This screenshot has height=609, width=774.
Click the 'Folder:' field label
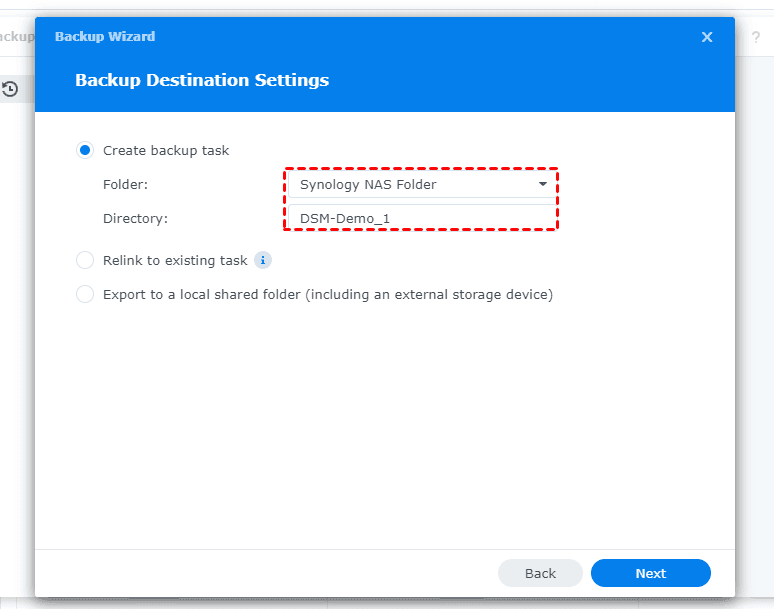coord(125,184)
